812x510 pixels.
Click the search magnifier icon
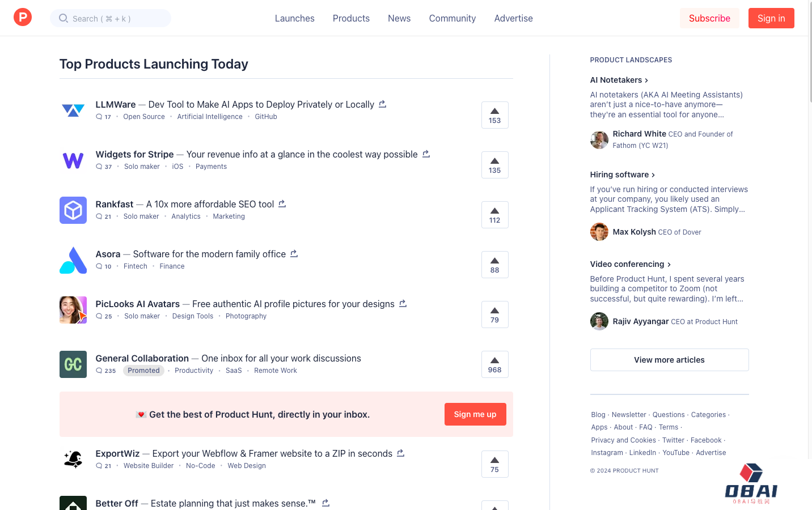click(63, 18)
